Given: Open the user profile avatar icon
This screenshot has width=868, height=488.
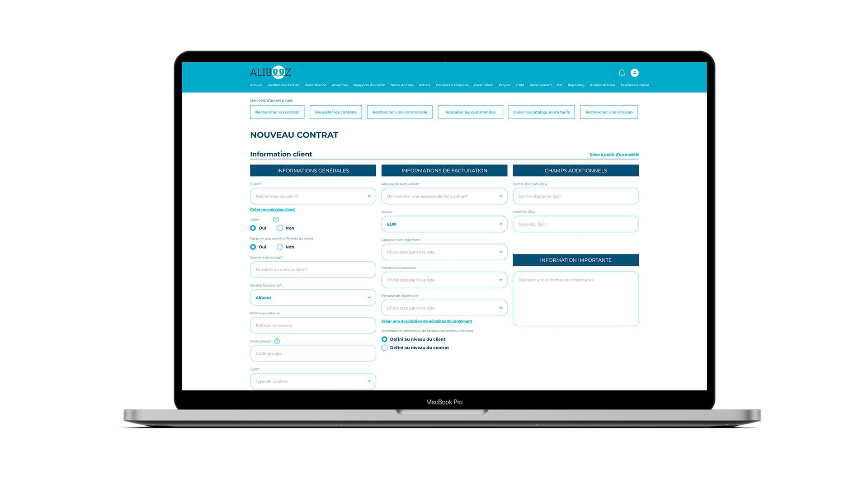Looking at the screenshot, I should point(635,73).
